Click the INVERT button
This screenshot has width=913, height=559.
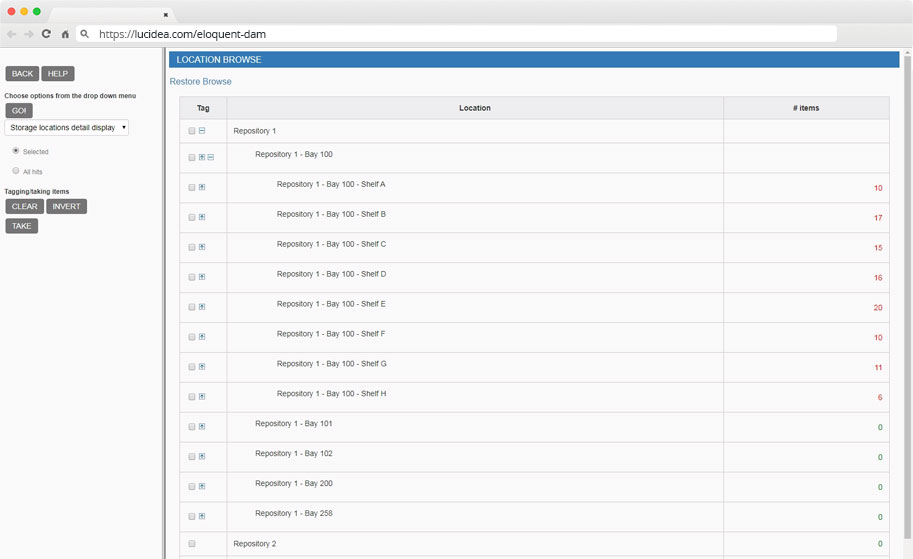coord(66,206)
